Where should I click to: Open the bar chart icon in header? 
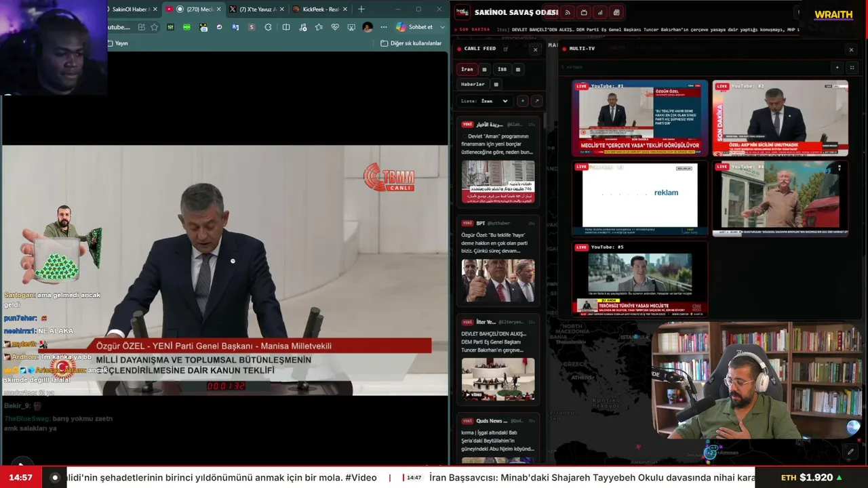[x=600, y=12]
